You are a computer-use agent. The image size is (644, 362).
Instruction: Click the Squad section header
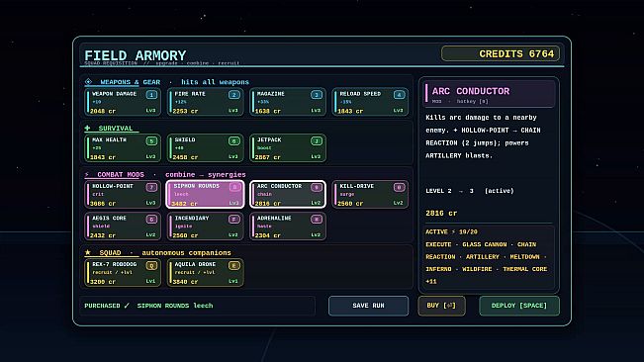coord(110,253)
